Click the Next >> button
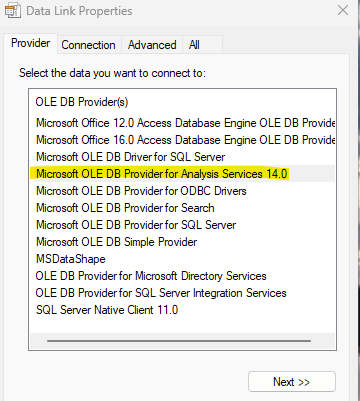This screenshot has width=360, height=401. (292, 382)
